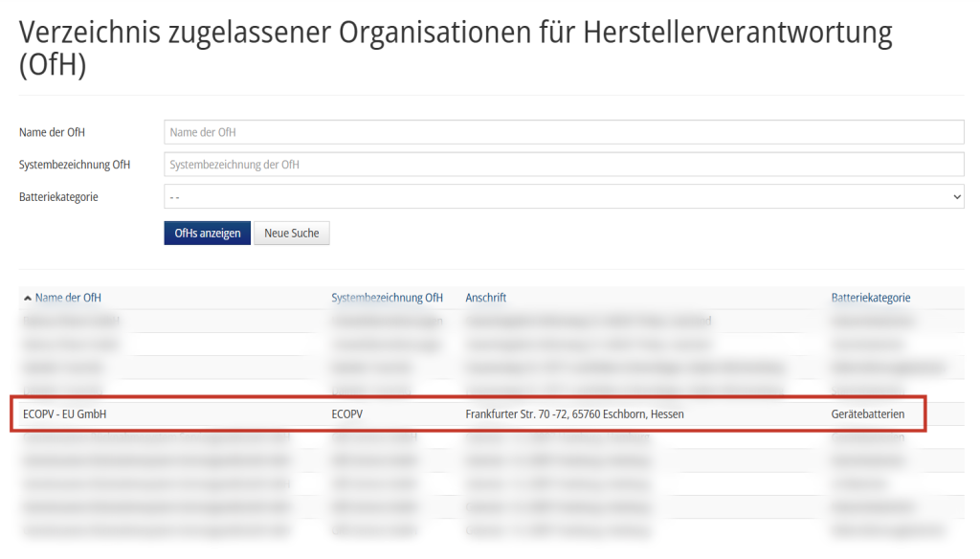Image resolution: width=980 pixels, height=559 pixels.
Task: Click the ECOPV system designation cell
Action: (x=347, y=414)
